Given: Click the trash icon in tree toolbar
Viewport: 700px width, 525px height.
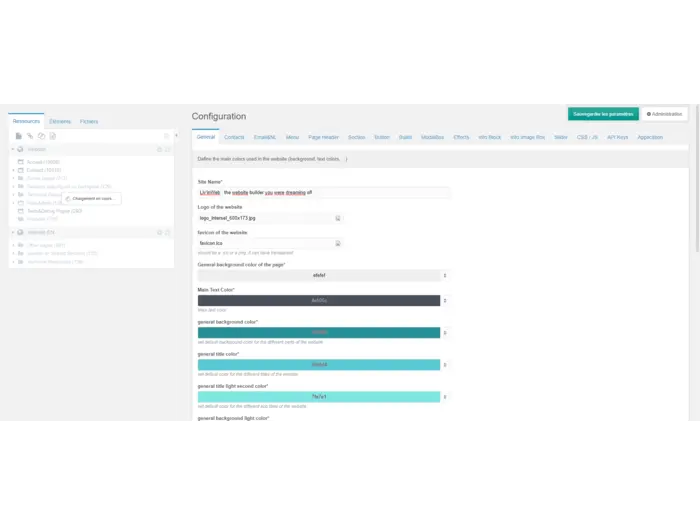Looking at the screenshot, I should click(167, 135).
